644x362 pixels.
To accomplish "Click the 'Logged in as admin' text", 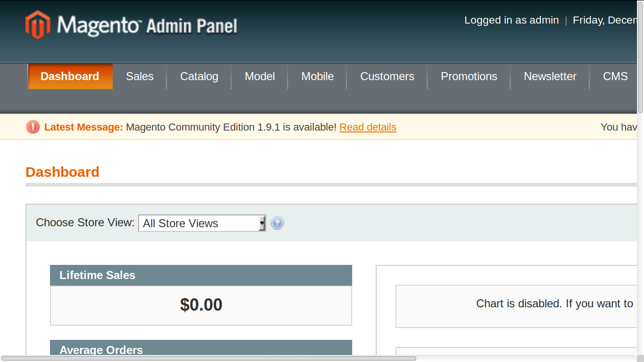I will tap(512, 20).
